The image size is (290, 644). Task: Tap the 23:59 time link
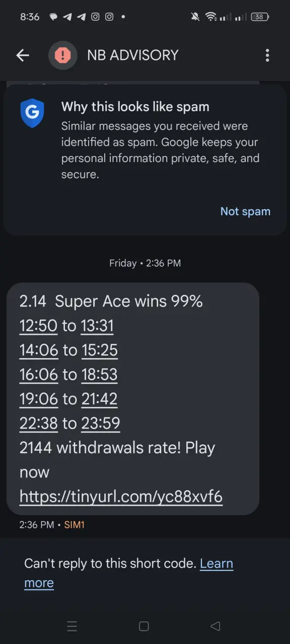click(101, 423)
